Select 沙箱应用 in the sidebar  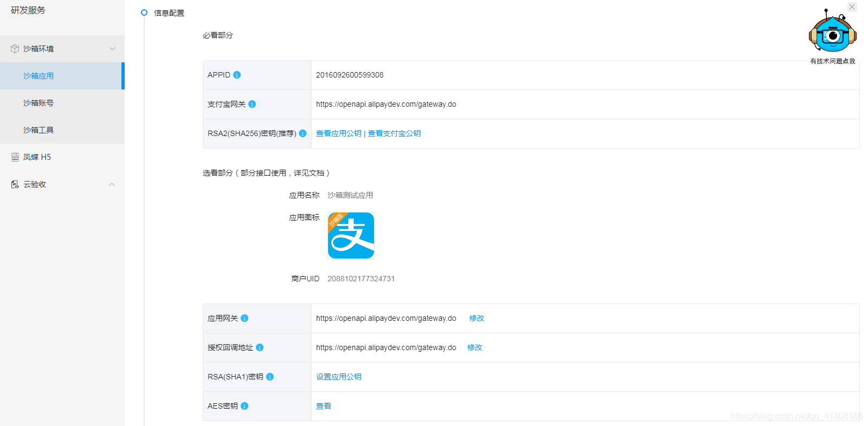(62, 76)
